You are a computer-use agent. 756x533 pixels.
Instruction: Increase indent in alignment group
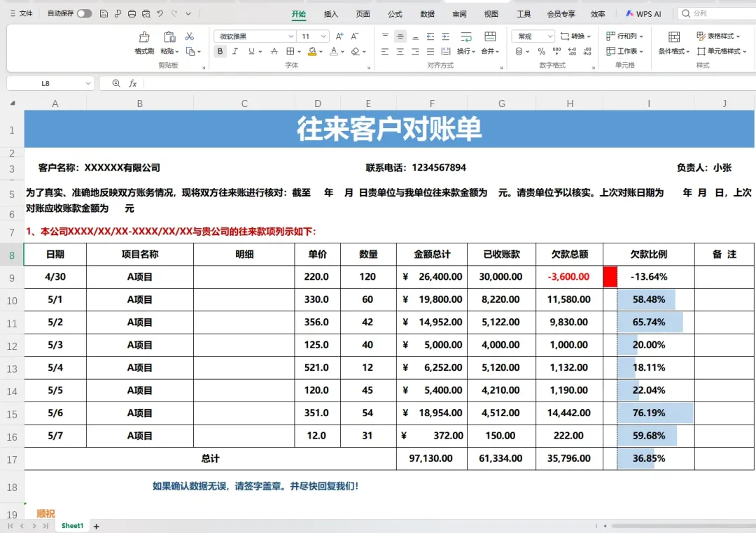pyautogui.click(x=446, y=36)
